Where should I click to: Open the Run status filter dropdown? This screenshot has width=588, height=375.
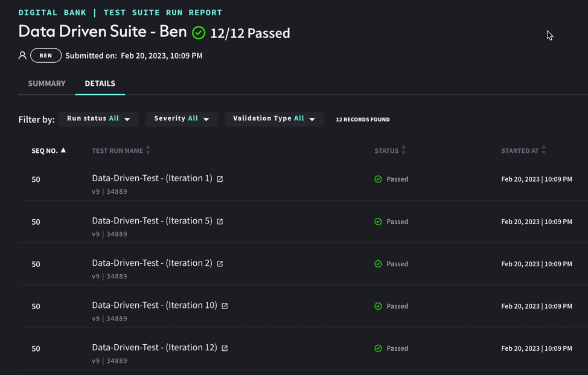pos(98,119)
